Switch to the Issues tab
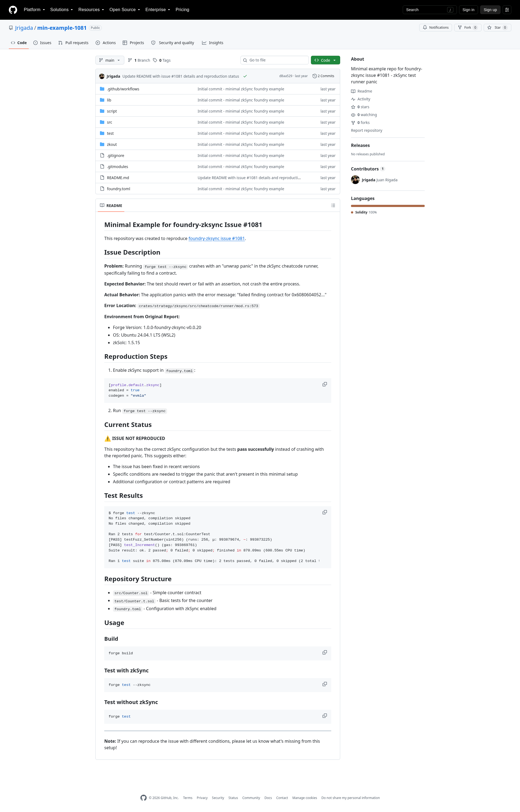520x812 pixels. pos(42,43)
